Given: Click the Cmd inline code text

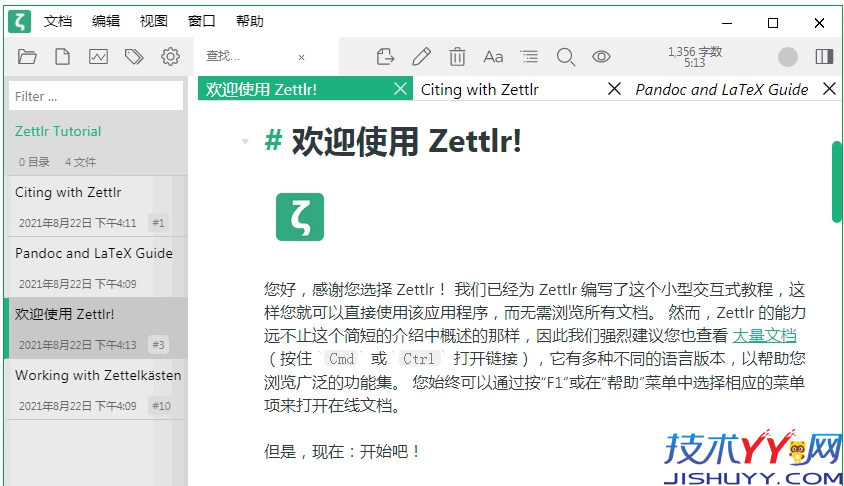Looking at the screenshot, I should pos(342,358).
